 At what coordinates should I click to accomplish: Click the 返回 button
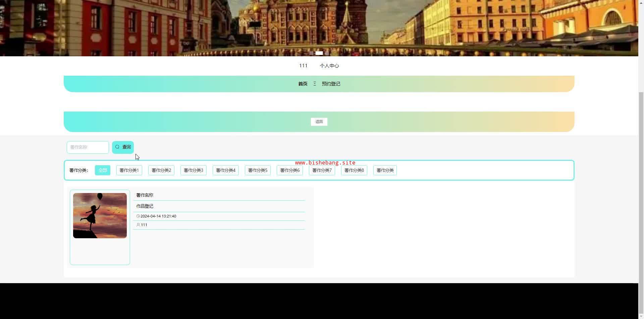pyautogui.click(x=319, y=122)
